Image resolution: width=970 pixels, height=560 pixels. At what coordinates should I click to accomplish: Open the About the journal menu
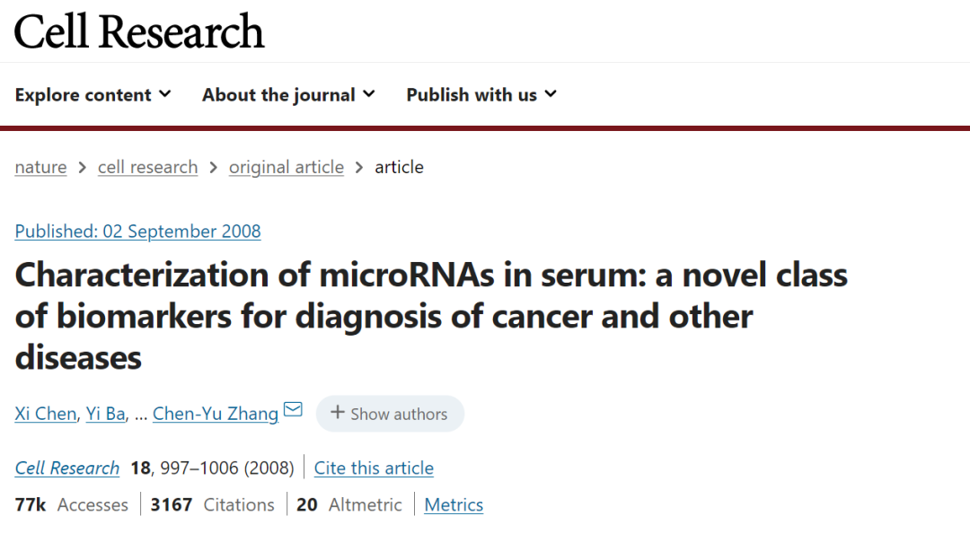tap(278, 95)
